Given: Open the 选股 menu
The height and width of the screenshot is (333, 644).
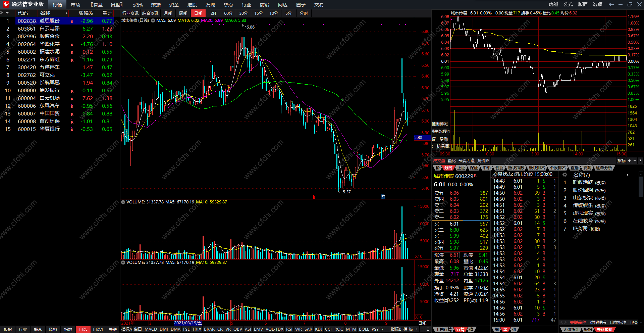Looking at the screenshot, I should click(192, 5).
